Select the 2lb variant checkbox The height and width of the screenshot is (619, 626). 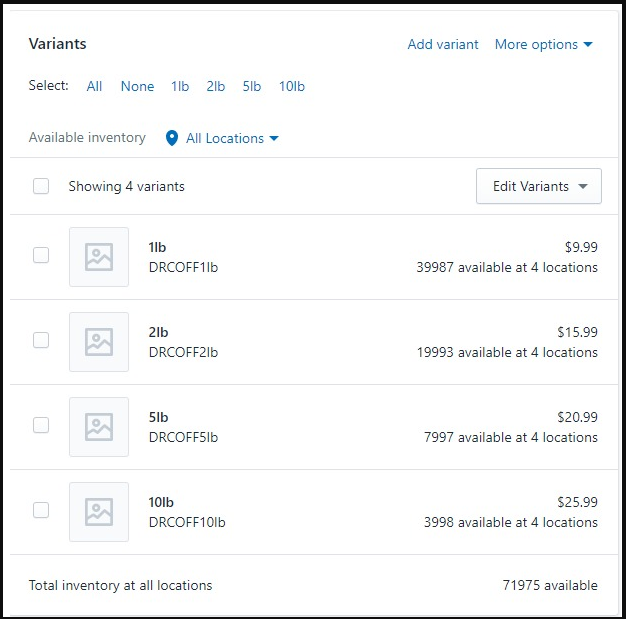[x=41, y=340]
